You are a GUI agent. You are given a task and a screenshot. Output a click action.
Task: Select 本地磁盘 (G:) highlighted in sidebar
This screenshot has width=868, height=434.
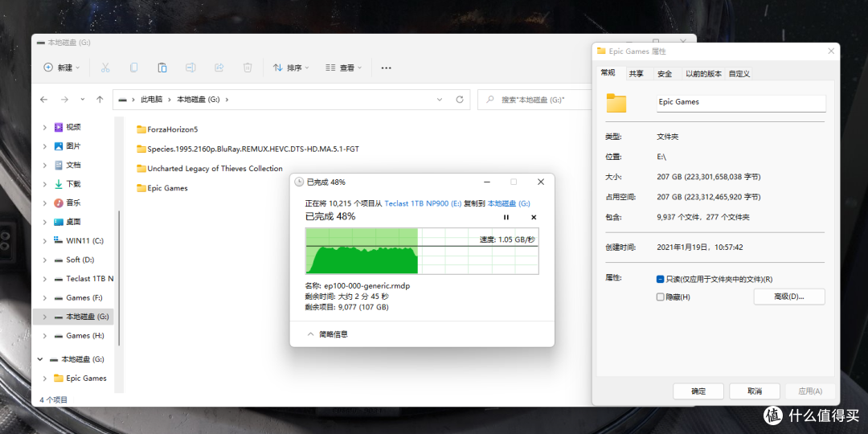pos(73,317)
